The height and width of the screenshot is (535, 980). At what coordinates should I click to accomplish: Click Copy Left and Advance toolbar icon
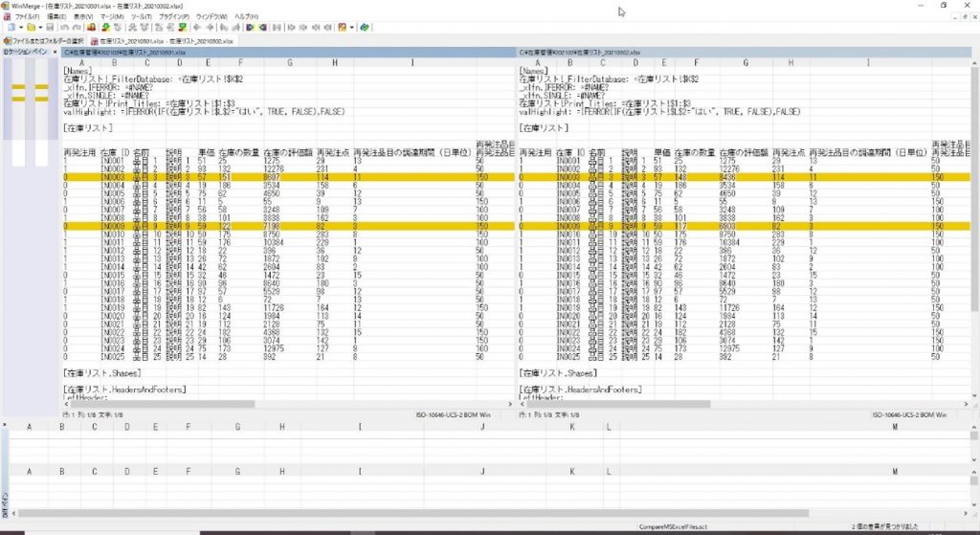235,28
